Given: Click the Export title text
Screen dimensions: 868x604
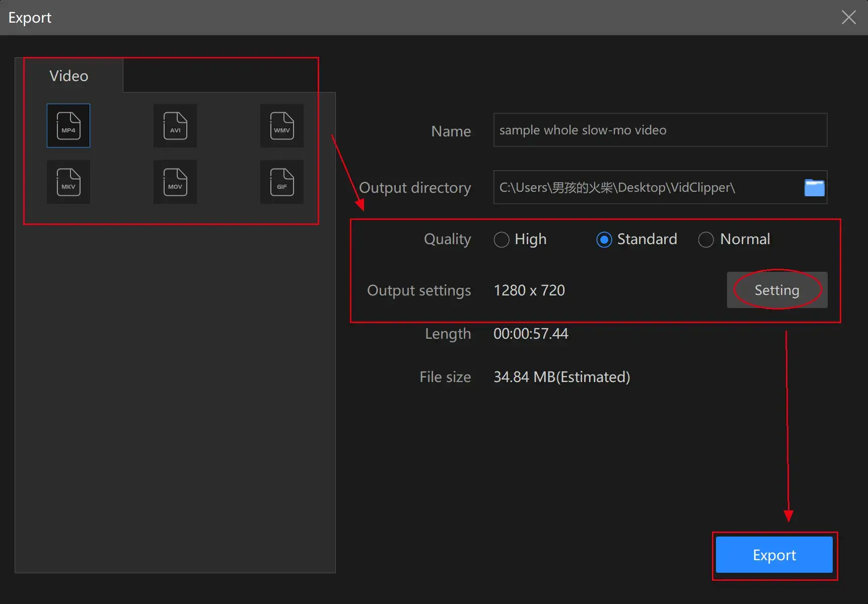Looking at the screenshot, I should [x=30, y=18].
